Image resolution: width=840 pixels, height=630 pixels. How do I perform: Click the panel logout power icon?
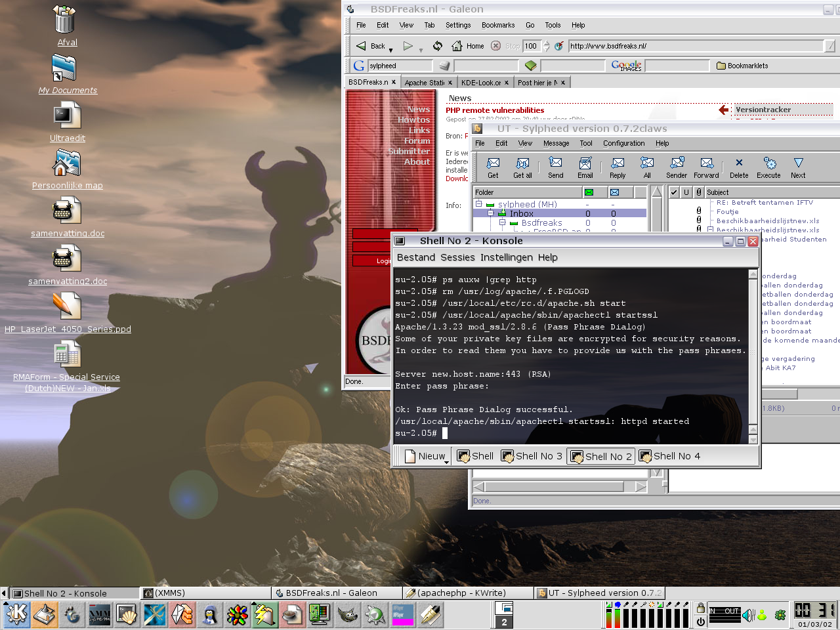(701, 621)
